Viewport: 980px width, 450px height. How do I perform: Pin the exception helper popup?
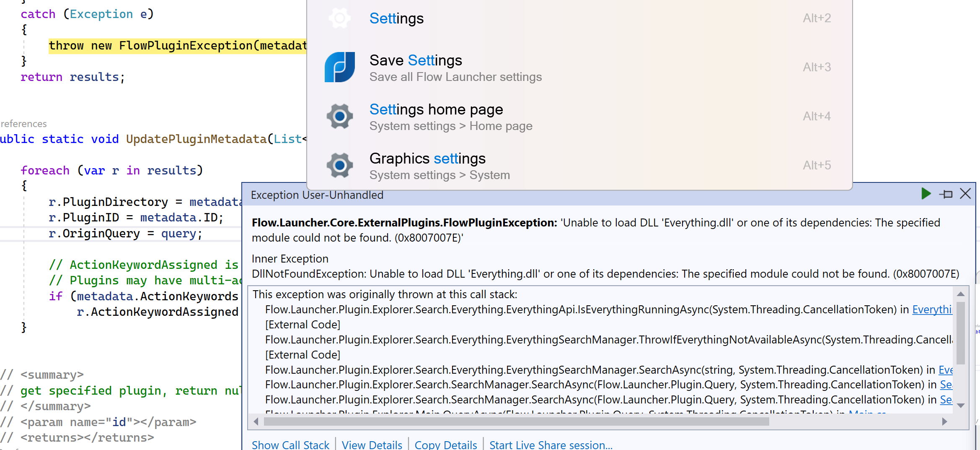tap(946, 194)
